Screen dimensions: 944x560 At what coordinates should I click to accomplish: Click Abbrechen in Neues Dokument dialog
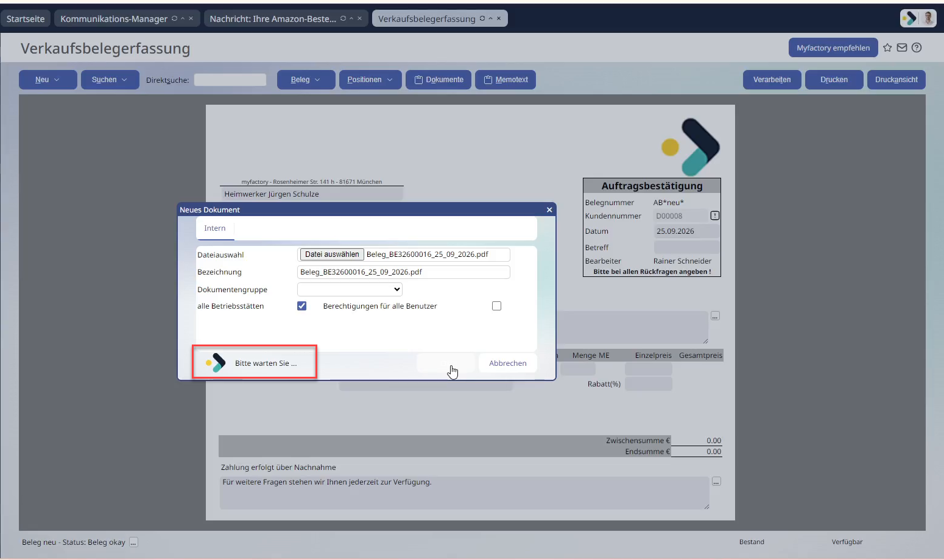[508, 363]
